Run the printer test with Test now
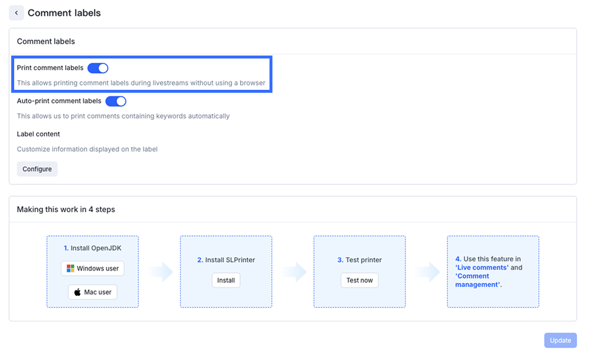 [359, 280]
